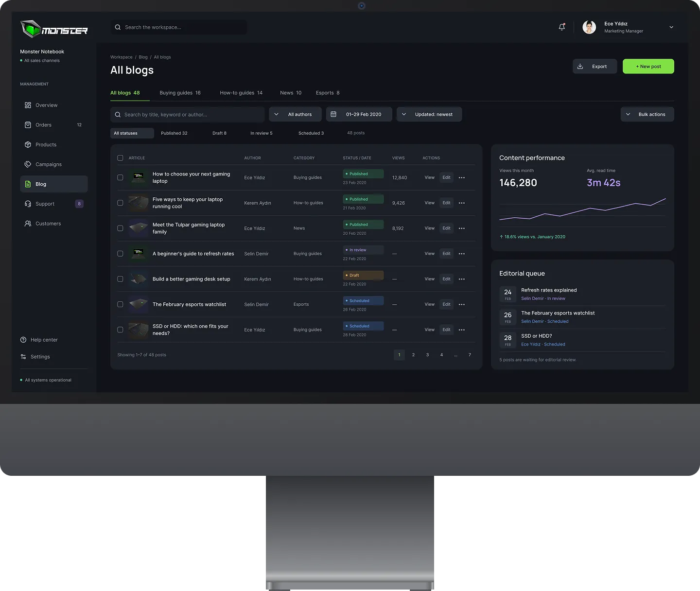Click the Monster logo

tap(54, 29)
